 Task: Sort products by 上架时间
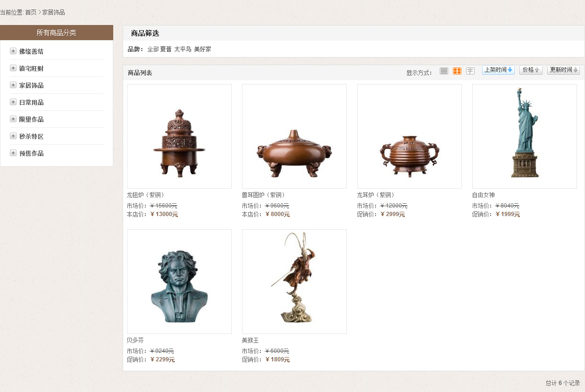498,70
